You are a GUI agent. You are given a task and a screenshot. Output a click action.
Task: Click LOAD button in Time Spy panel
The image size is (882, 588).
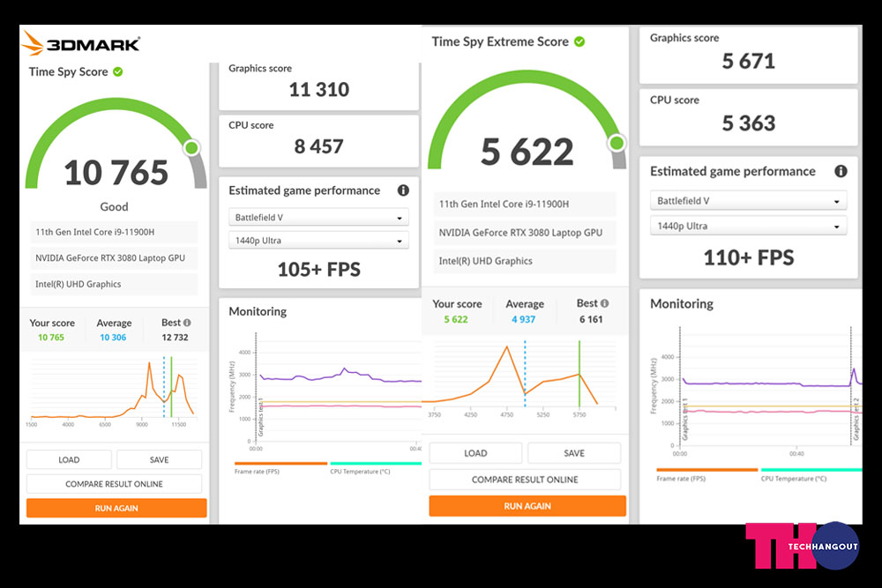(69, 460)
